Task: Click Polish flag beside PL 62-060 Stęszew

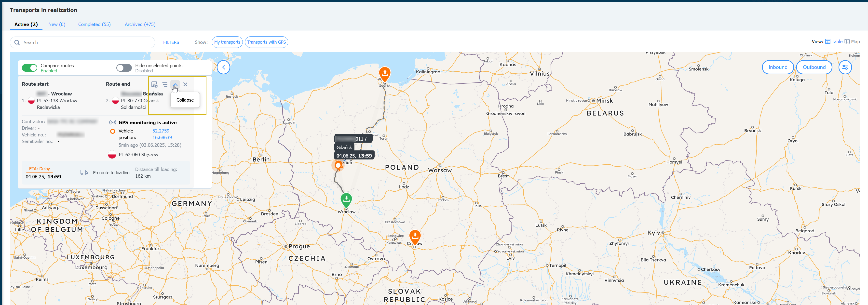Action: tap(112, 155)
